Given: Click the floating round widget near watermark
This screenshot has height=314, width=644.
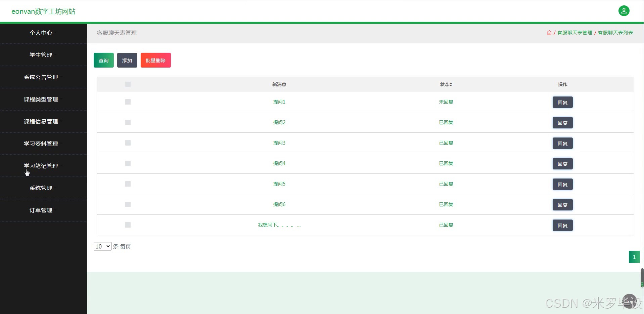Looking at the screenshot, I should pyautogui.click(x=629, y=301).
